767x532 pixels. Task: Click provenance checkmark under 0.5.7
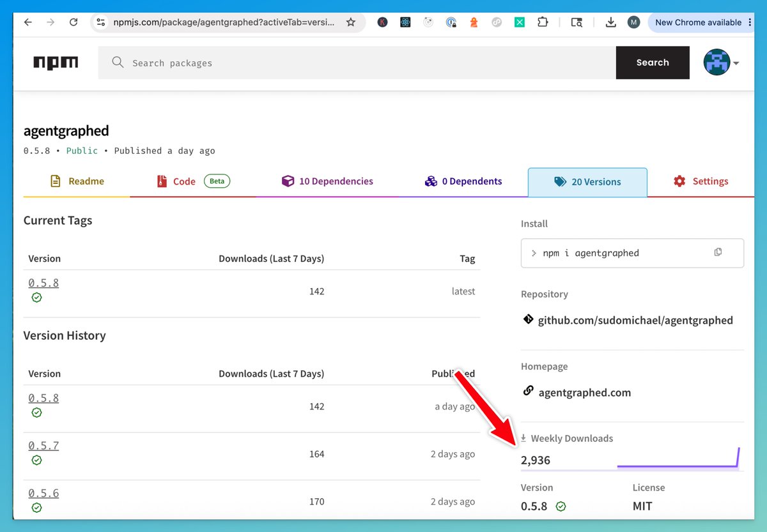point(36,460)
